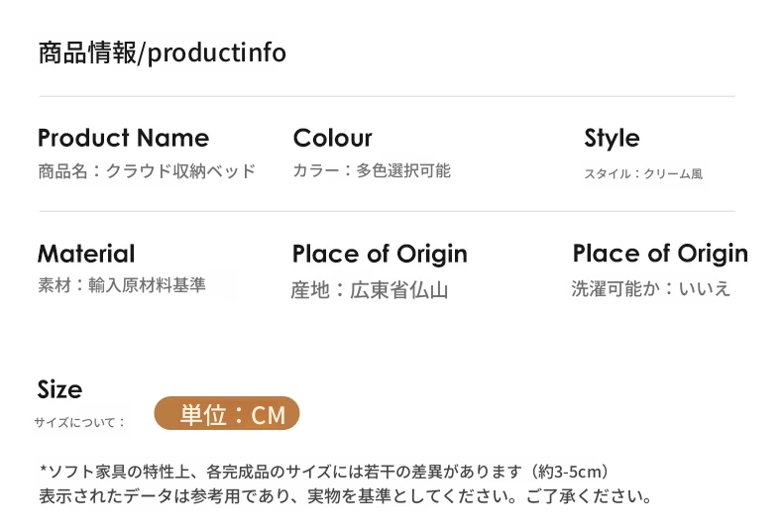Select 洗濯可能か：いいえ text

(651, 288)
